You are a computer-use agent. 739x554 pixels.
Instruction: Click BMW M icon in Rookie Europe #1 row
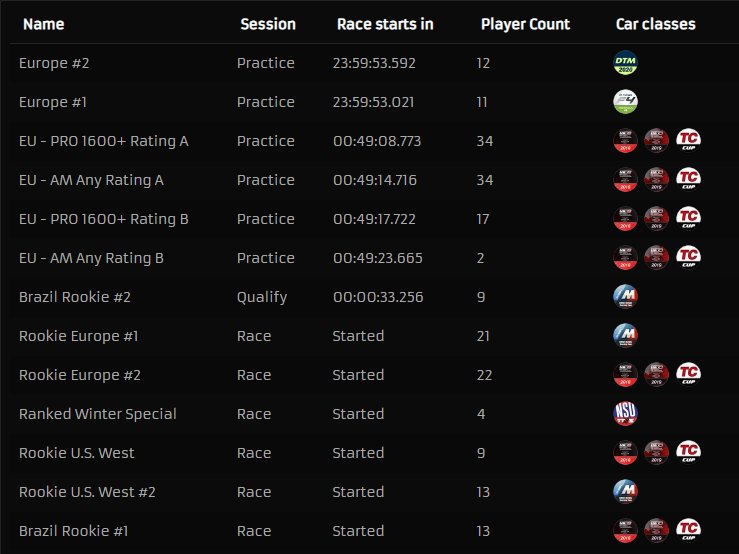coord(624,336)
